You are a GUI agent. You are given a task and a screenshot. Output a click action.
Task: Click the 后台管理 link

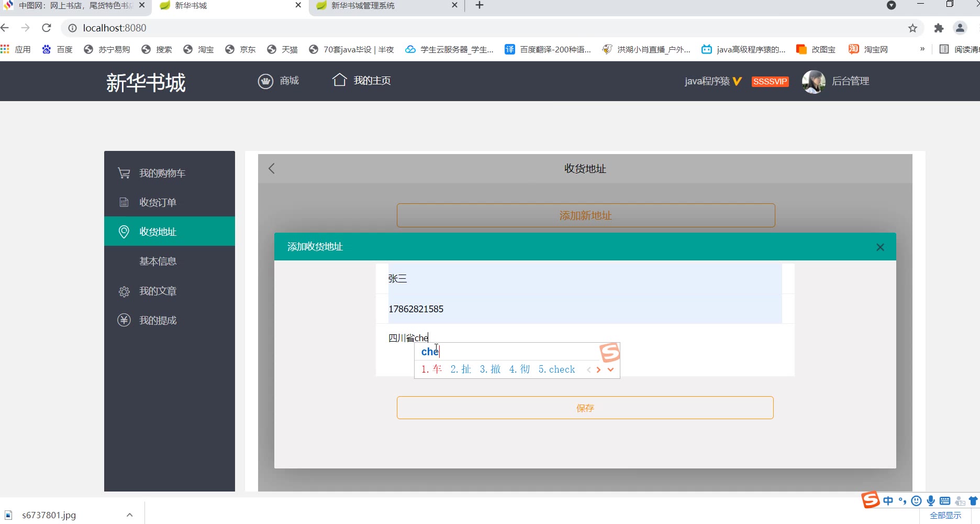850,81
